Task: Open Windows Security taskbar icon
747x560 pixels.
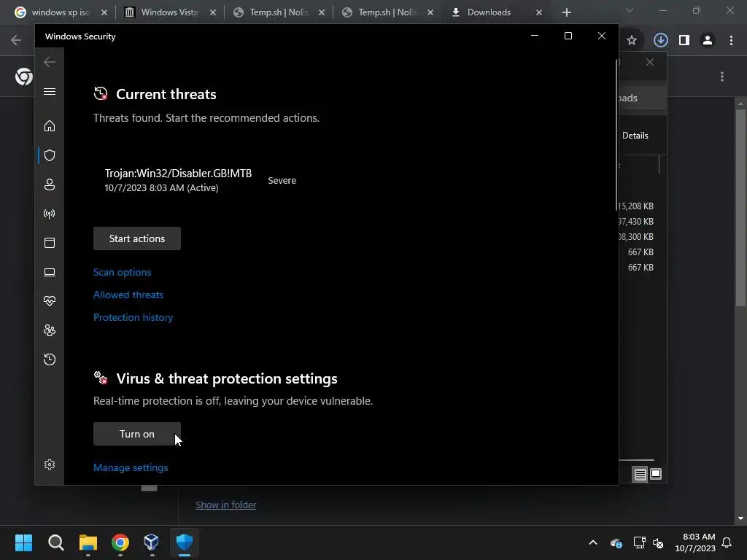Action: pos(184,542)
